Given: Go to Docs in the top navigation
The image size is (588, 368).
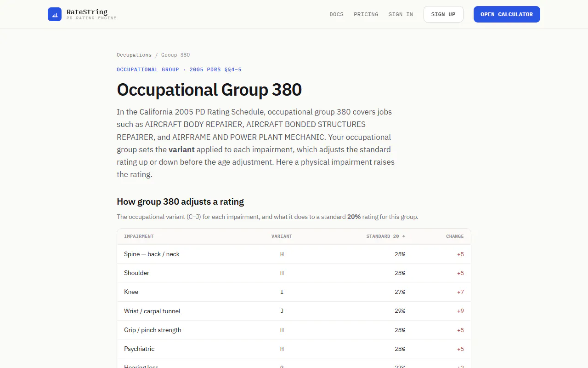Looking at the screenshot, I should click(x=336, y=14).
